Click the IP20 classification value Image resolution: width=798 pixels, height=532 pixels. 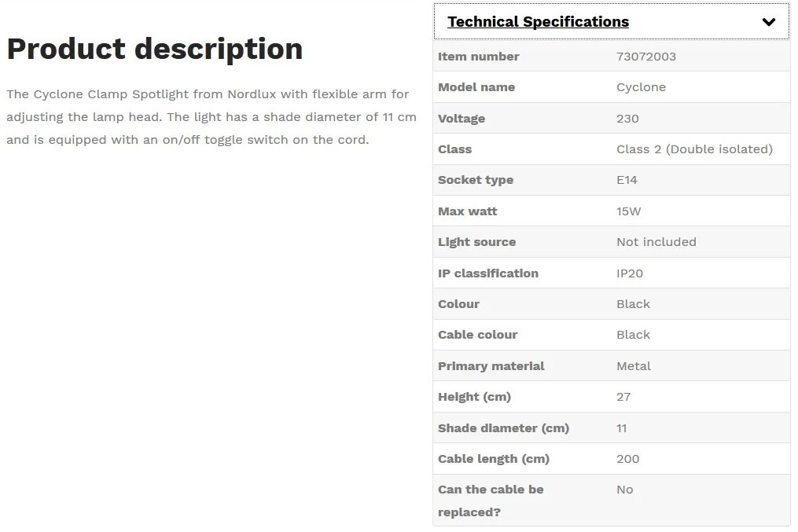(x=630, y=273)
